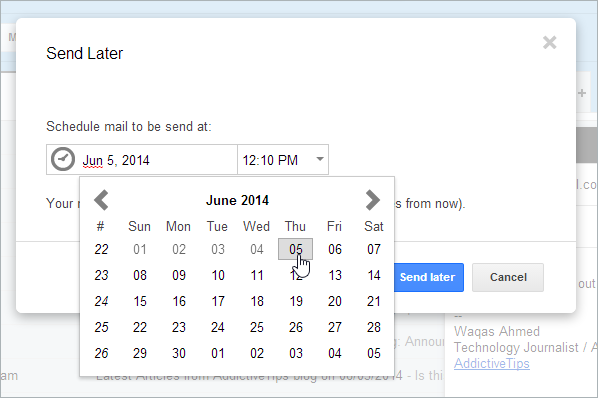Image resolution: width=598 pixels, height=398 pixels.
Task: Go to previous month in calendar
Action: point(101,200)
